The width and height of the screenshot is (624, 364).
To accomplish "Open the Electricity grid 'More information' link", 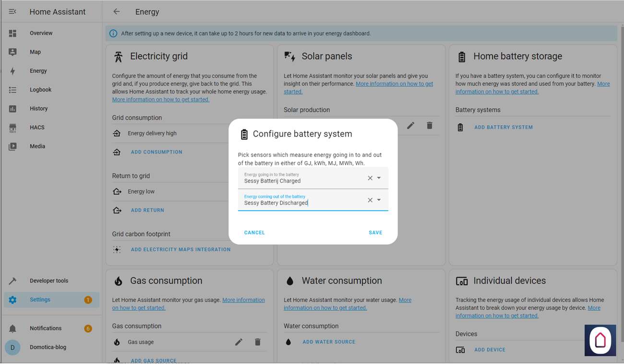I will pyautogui.click(x=161, y=100).
